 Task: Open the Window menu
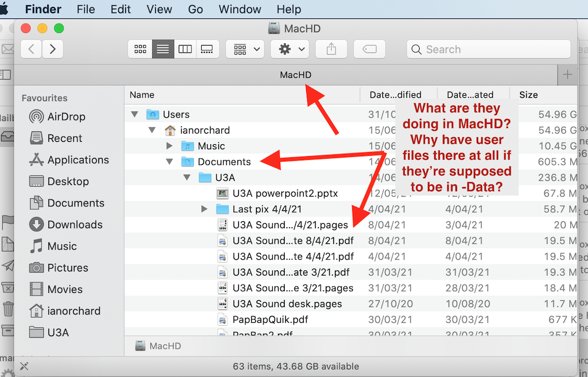click(x=240, y=9)
